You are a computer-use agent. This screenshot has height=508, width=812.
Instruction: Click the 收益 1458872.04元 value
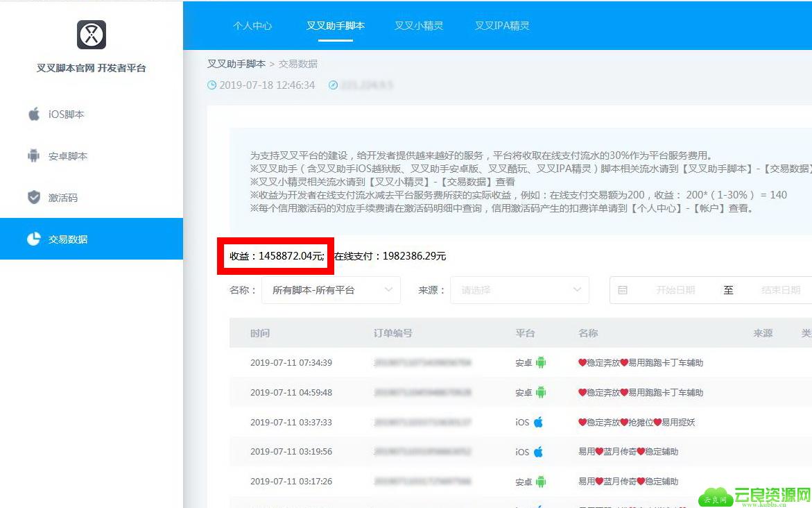click(x=277, y=255)
